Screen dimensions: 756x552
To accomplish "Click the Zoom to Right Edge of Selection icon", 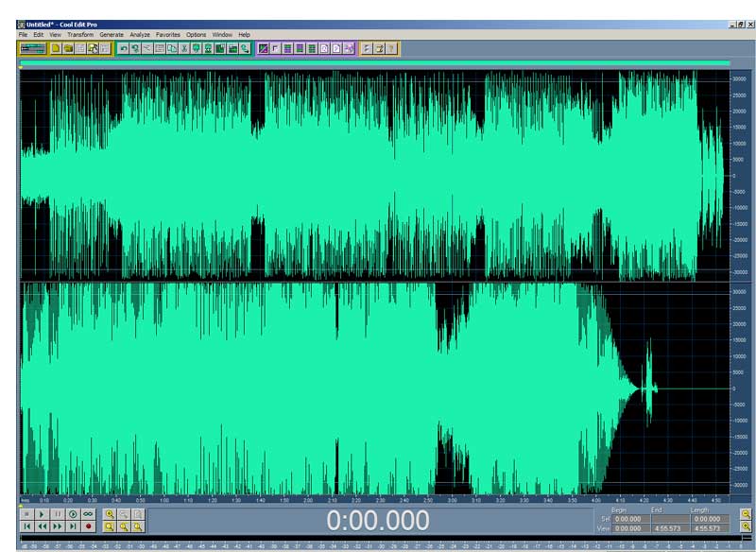I will pyautogui.click(x=138, y=526).
